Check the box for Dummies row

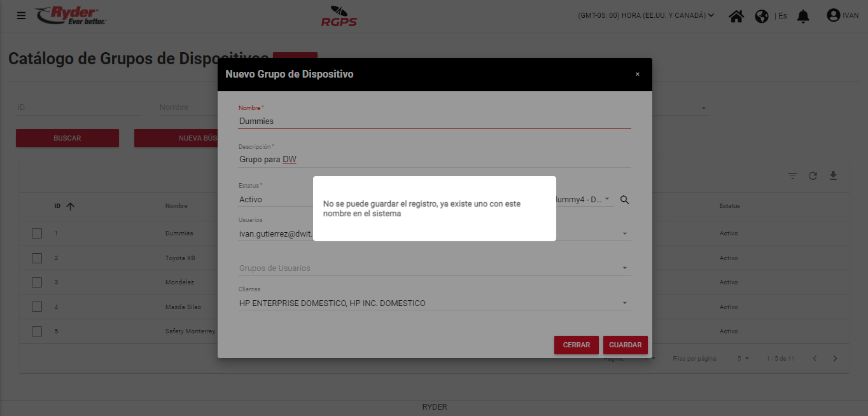click(37, 233)
